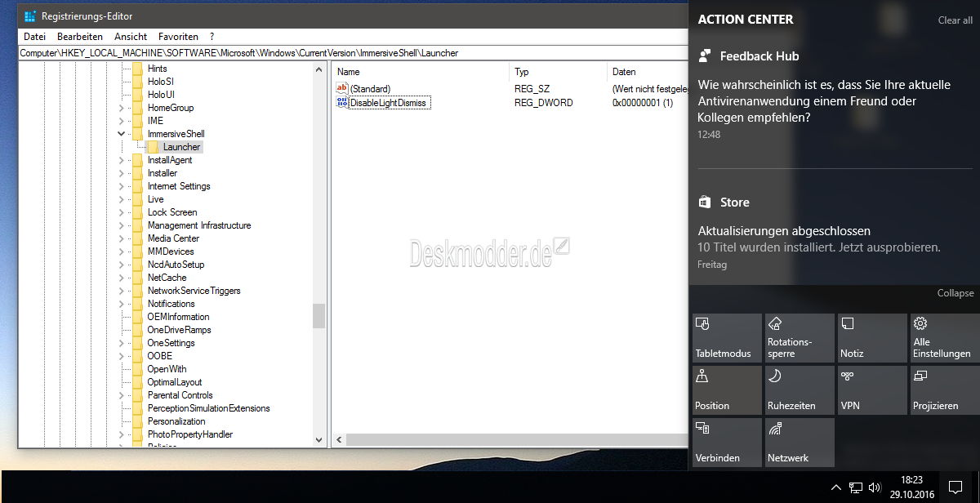Select OEMInformation tree item
The height and width of the screenshot is (503, 980).
[x=178, y=317]
